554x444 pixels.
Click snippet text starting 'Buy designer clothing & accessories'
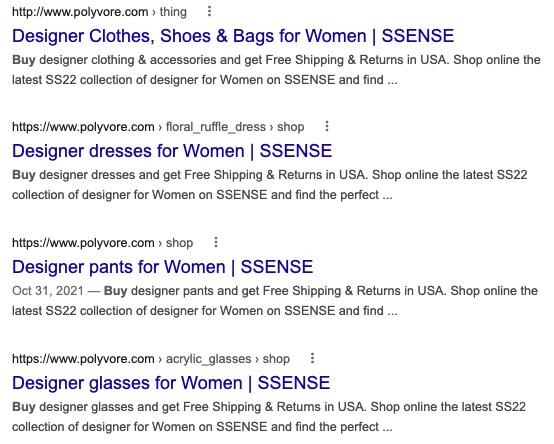pos(276,70)
